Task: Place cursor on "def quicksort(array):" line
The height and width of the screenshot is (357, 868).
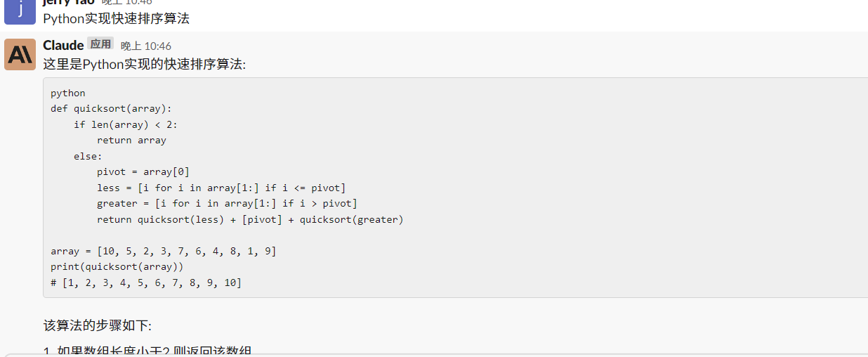Action: click(x=111, y=108)
